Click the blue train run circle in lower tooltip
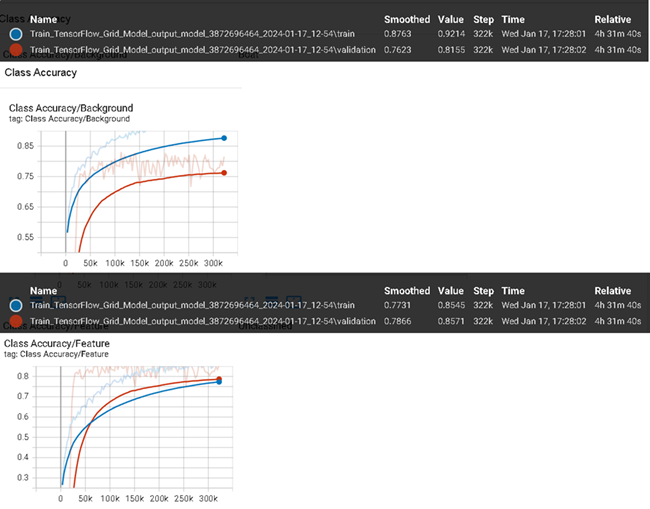Screen dimensions: 650x509 pyautogui.click(x=16, y=304)
